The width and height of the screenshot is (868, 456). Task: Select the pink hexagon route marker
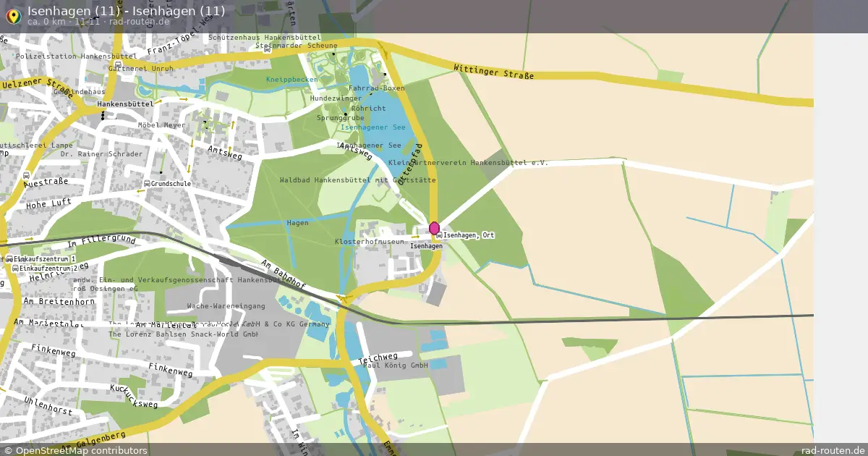(434, 229)
